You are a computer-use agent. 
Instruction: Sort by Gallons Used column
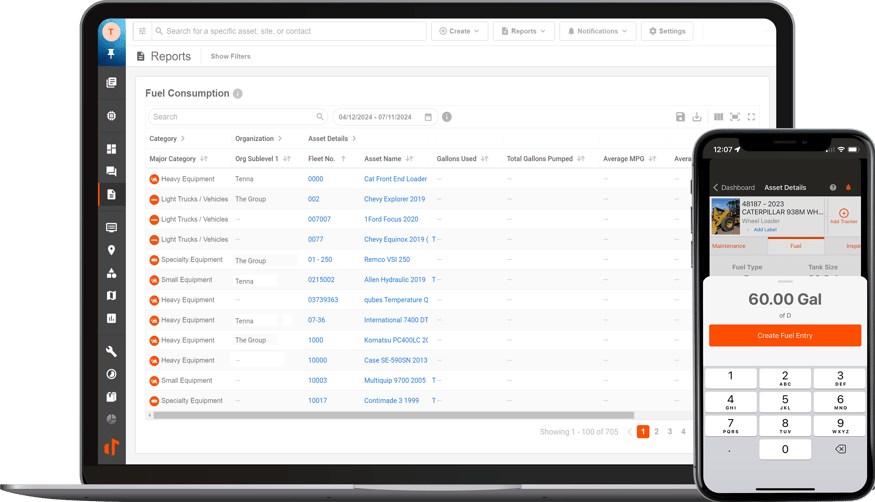pyautogui.click(x=485, y=159)
